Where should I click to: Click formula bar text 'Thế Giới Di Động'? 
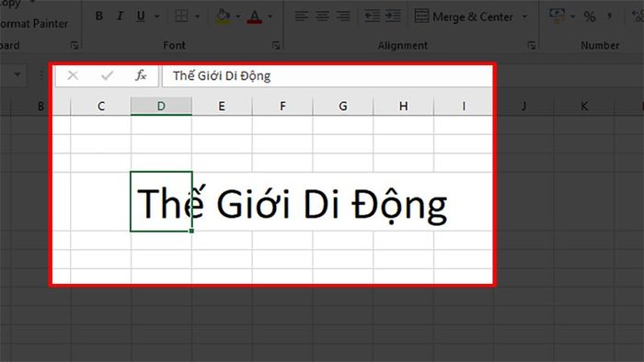[222, 76]
